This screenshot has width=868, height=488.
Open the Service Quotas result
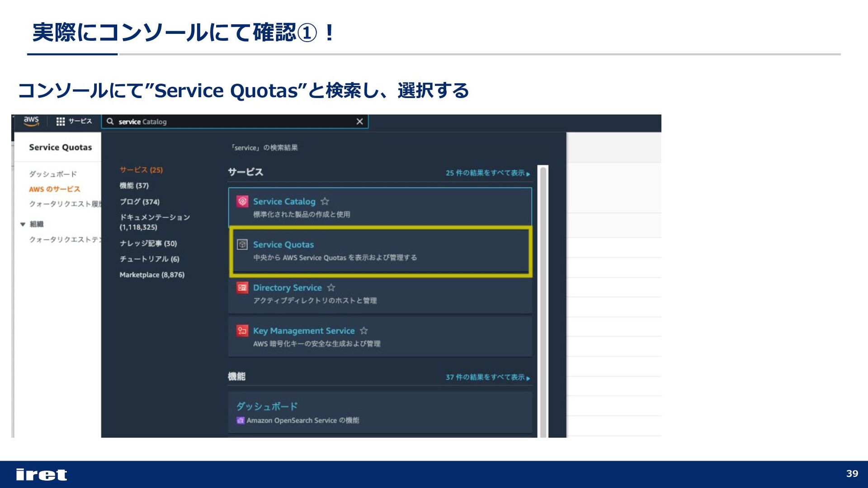(x=380, y=251)
